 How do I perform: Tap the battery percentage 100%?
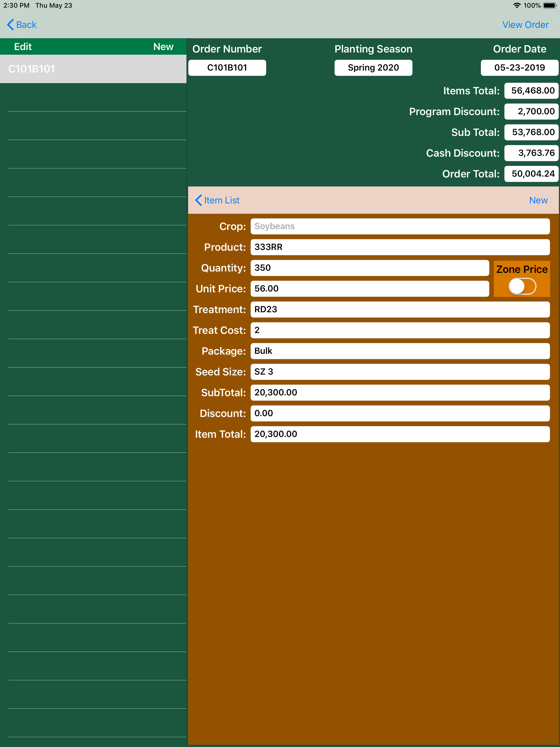tap(532, 5)
